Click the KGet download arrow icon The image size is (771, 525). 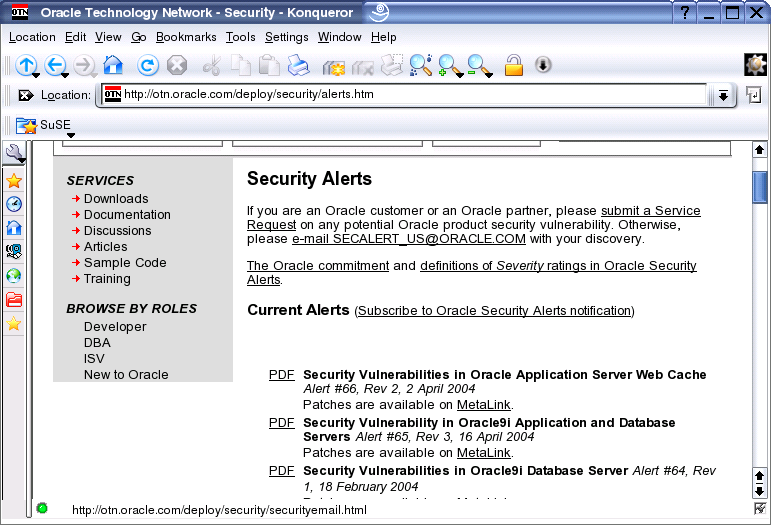[543, 65]
